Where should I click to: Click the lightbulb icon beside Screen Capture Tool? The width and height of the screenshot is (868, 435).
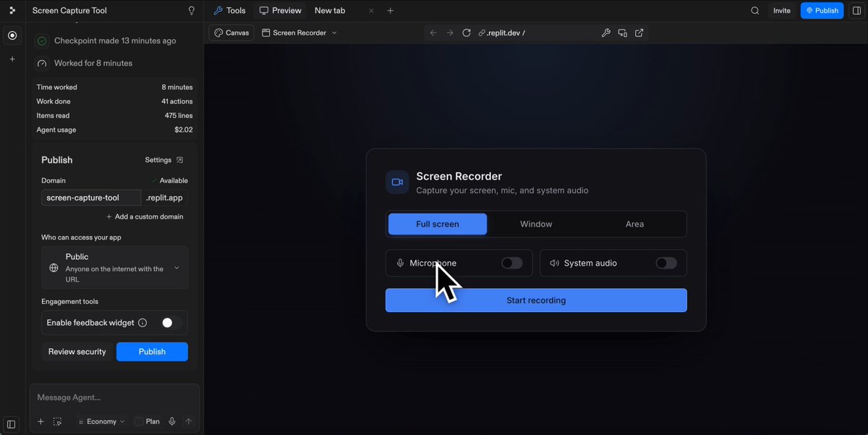click(191, 11)
